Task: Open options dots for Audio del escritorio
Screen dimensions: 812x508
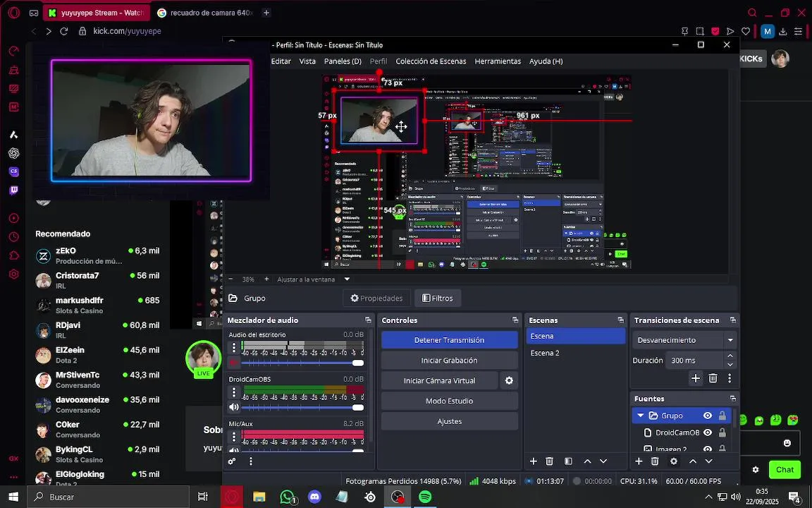Action: (234, 347)
